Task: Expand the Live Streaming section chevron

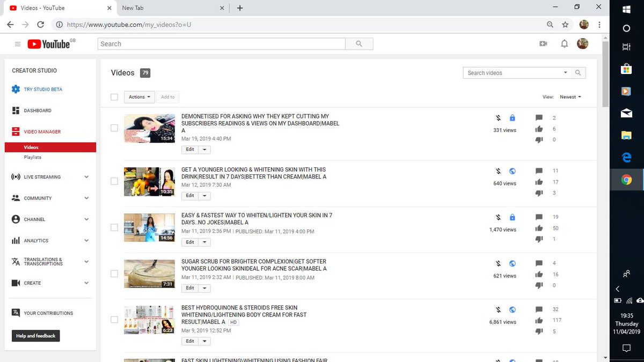Action: (x=86, y=177)
